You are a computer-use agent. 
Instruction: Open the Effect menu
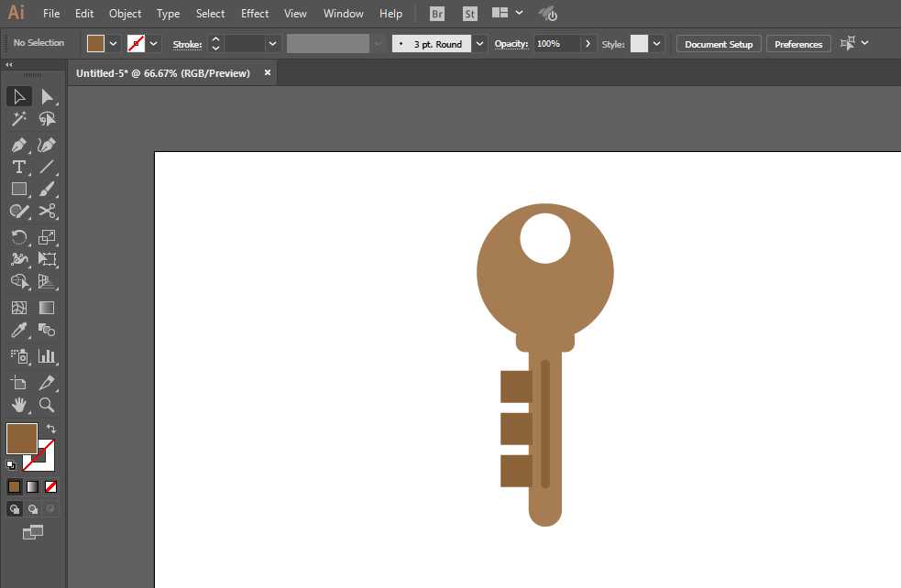[x=255, y=14]
